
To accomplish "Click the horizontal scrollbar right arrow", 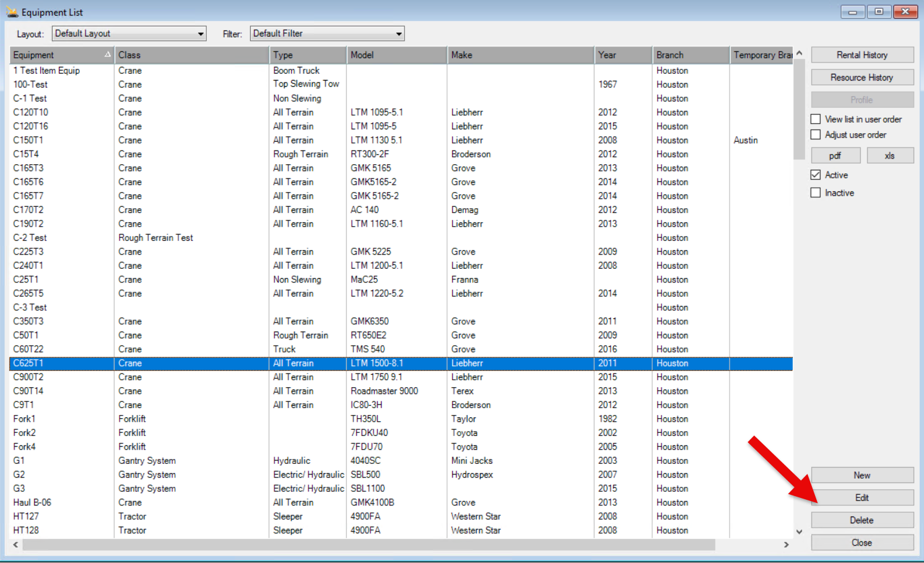I will [x=787, y=544].
